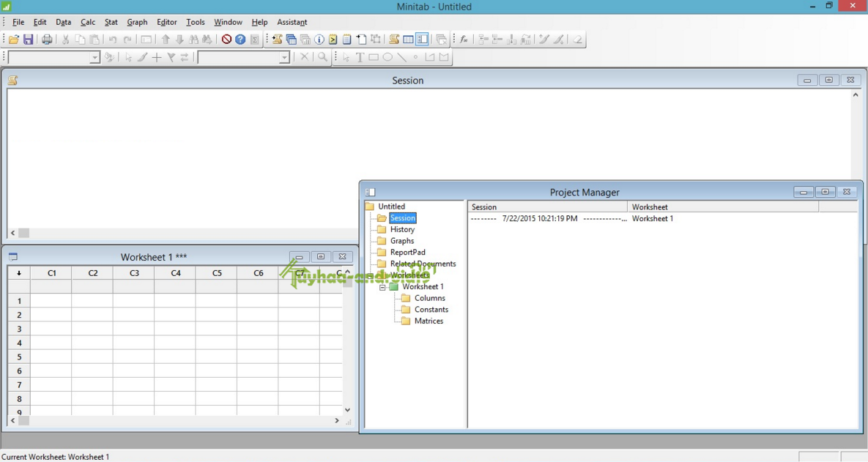Click the Cut scissors toolbar icon
Image resolution: width=868 pixels, height=462 pixels.
65,40
